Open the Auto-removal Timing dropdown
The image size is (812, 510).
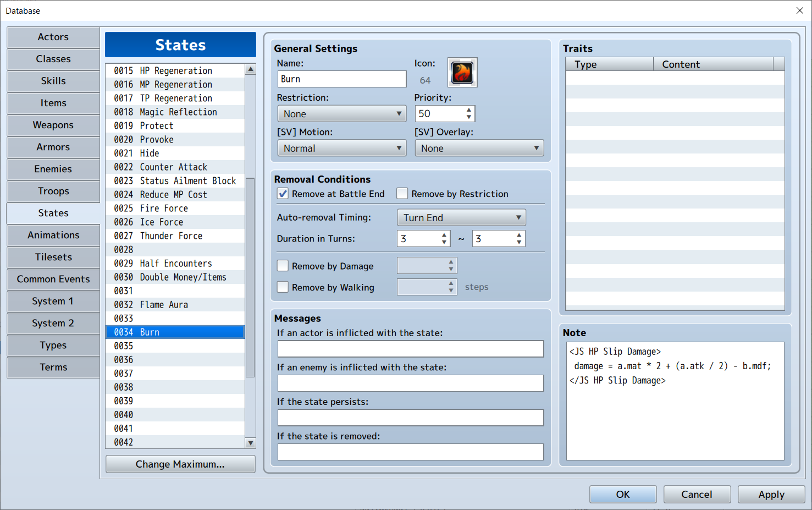[x=461, y=218]
